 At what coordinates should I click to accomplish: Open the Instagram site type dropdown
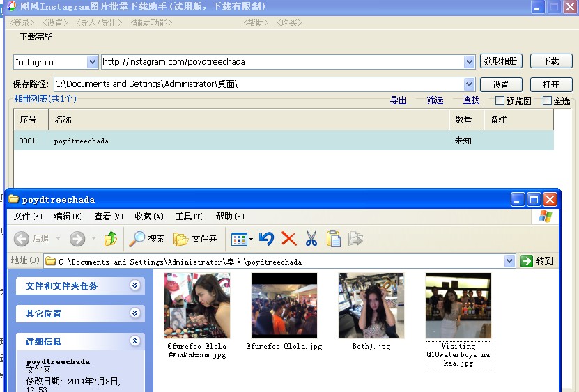click(x=92, y=62)
